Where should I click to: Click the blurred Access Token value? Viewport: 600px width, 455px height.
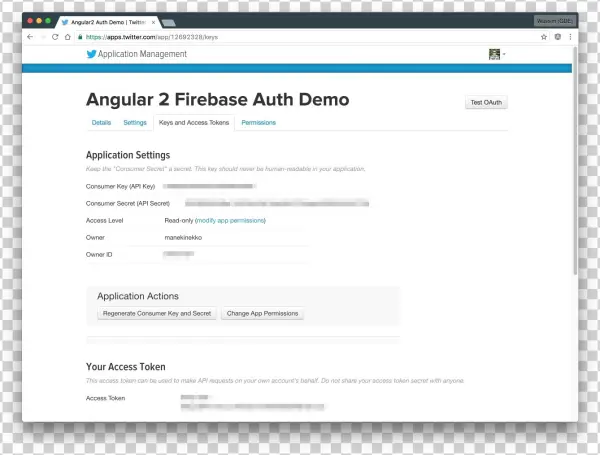pyautogui.click(x=253, y=402)
